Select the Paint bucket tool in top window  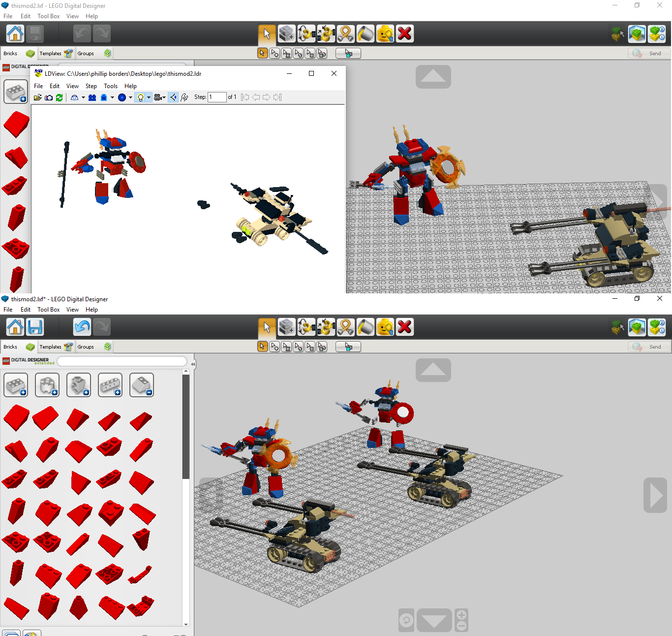366,33
